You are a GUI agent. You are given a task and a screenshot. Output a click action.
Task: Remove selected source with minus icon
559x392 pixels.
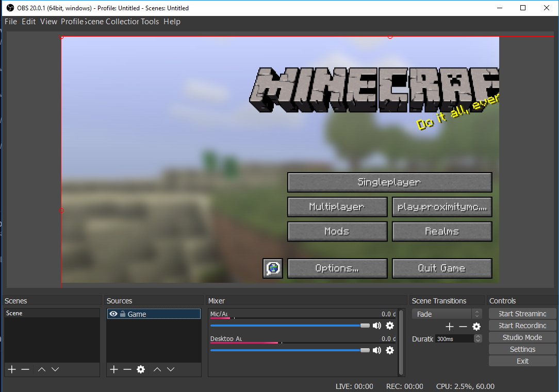pos(127,369)
